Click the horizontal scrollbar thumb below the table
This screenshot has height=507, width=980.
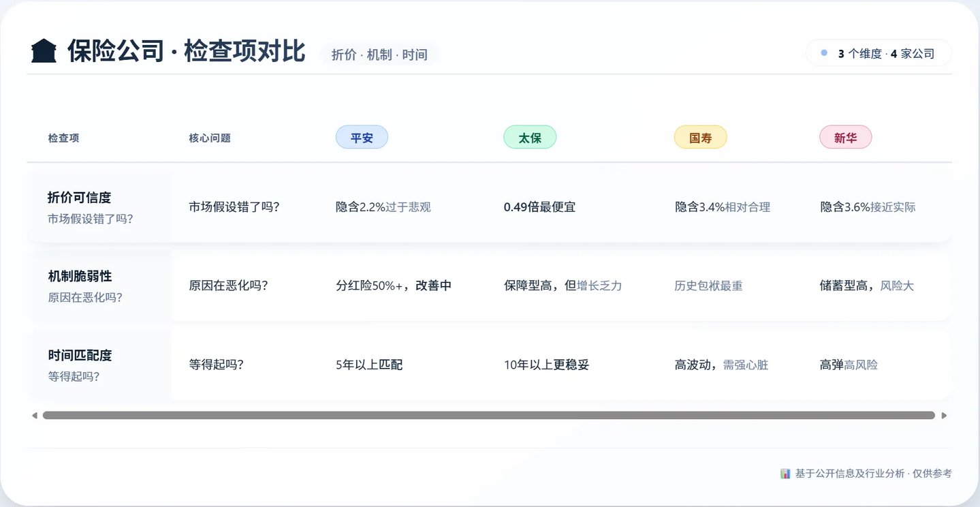coord(488,415)
